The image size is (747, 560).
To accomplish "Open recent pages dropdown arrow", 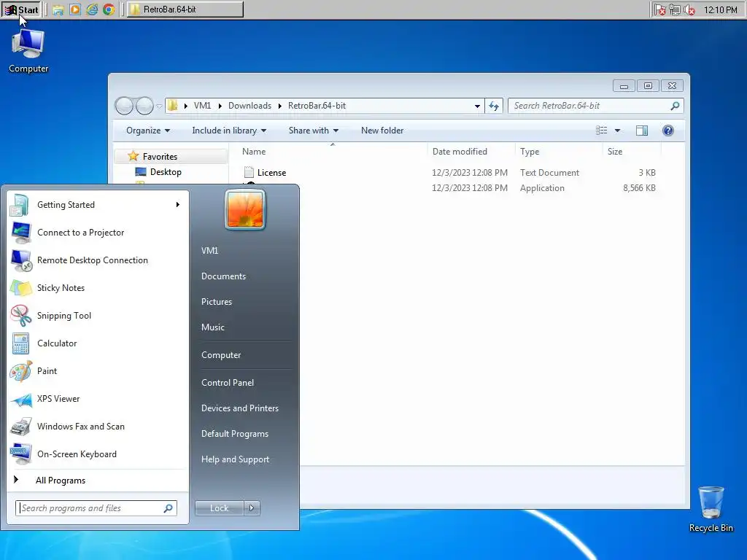I will [159, 106].
